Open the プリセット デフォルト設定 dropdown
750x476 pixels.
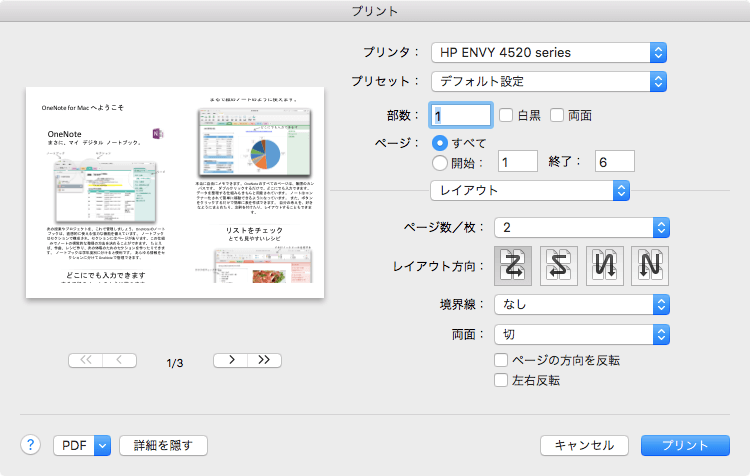[549, 81]
